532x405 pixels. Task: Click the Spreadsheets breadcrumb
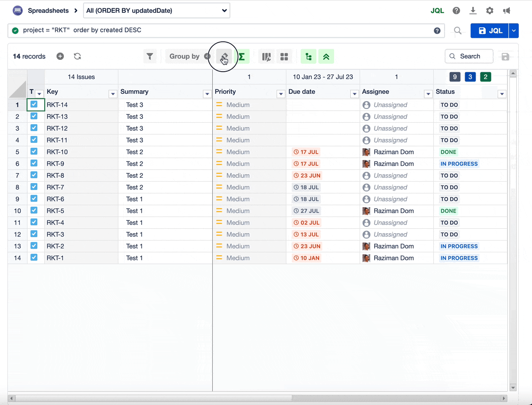(x=48, y=11)
